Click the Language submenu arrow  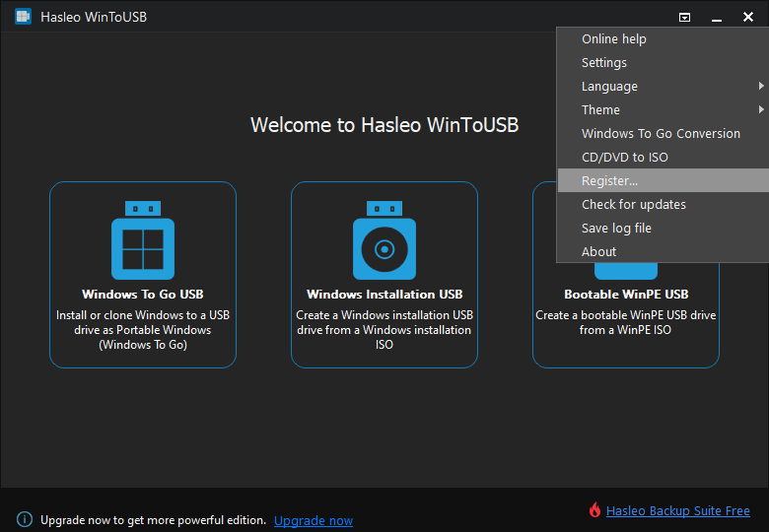pyautogui.click(x=761, y=86)
